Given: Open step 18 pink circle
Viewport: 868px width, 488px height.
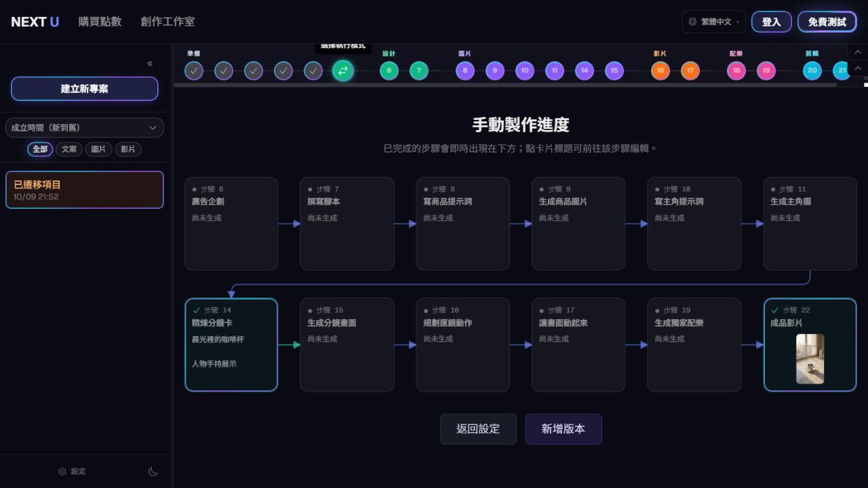Looking at the screenshot, I should [x=736, y=70].
